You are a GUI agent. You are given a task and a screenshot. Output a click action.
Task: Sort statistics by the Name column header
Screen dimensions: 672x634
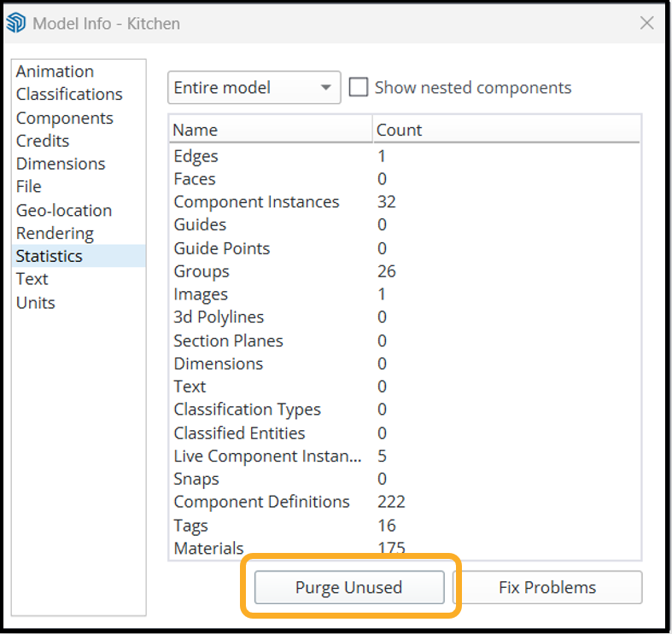(270, 130)
